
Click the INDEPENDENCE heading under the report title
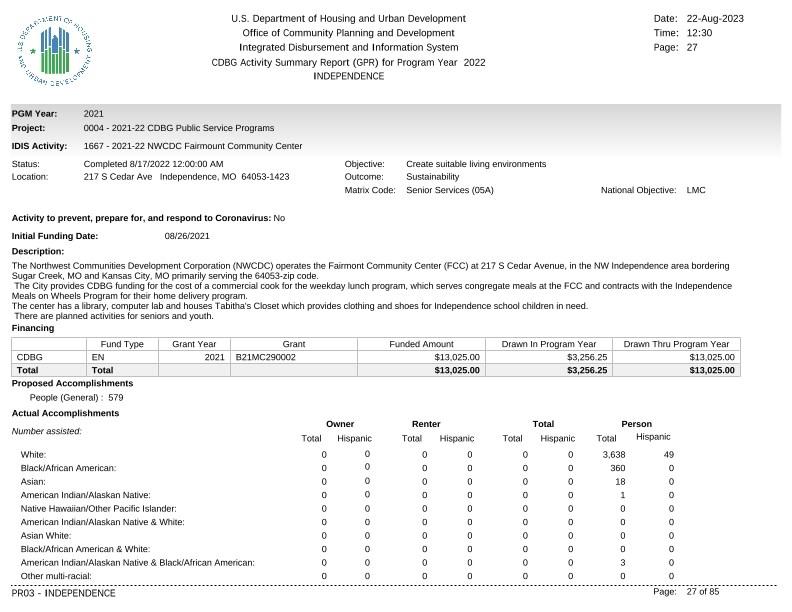tap(349, 76)
